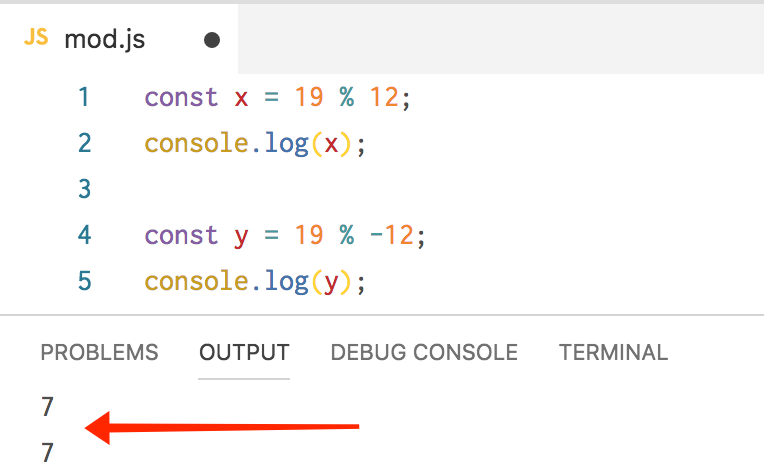This screenshot has height=472, width=764.
Task: Switch to the DEBUG CONSOLE tab
Action: (x=424, y=352)
